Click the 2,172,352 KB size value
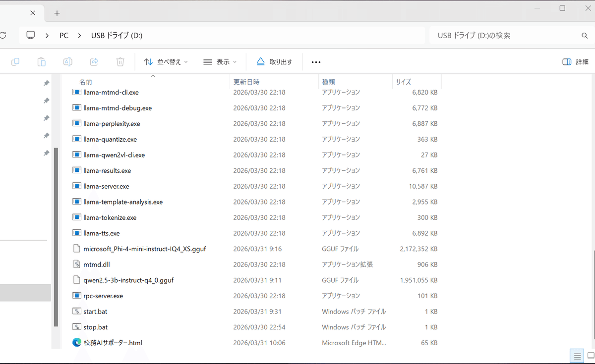This screenshot has width=595, height=364. pos(418,249)
